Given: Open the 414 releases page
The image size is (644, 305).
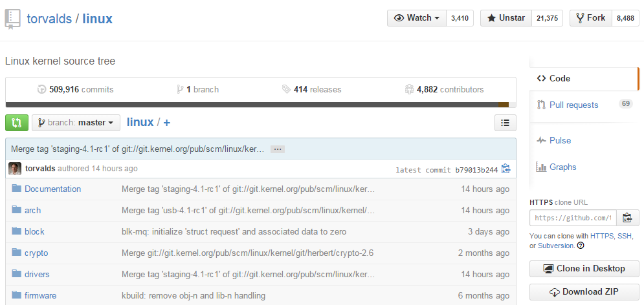Looking at the screenshot, I should click(x=311, y=89).
